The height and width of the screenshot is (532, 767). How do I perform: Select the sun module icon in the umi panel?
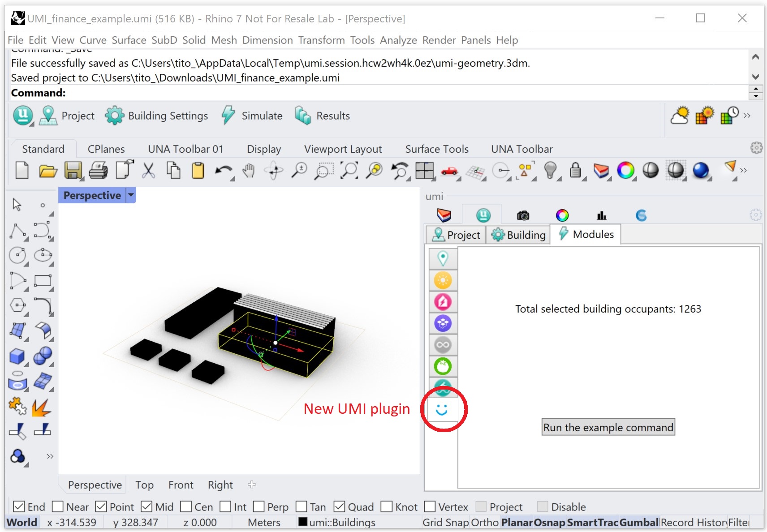point(443,280)
